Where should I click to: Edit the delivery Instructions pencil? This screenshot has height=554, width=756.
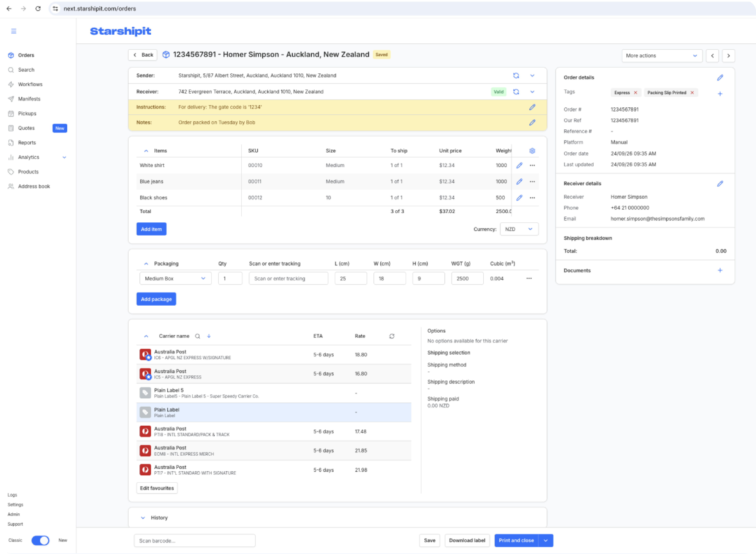[532, 107]
